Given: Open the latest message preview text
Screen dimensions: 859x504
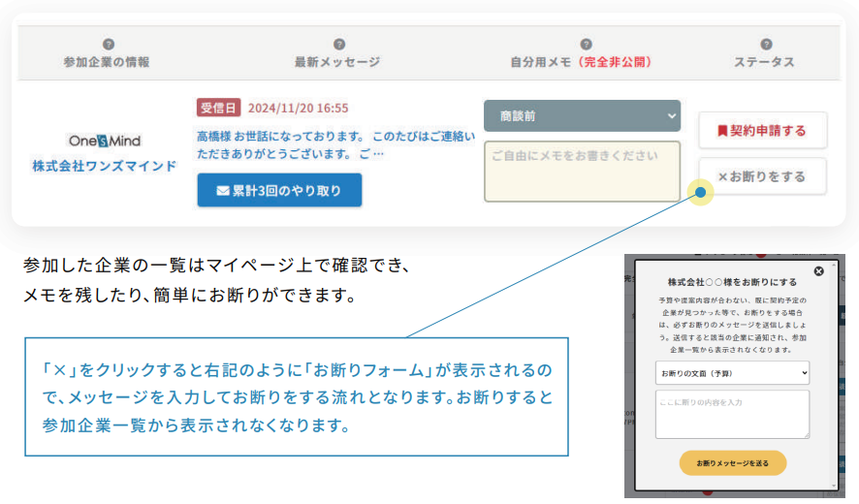Looking at the screenshot, I should [x=335, y=144].
